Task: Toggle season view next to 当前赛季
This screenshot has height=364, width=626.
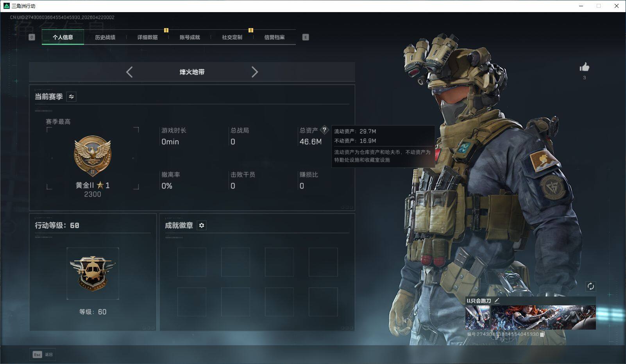Action: 71,96
